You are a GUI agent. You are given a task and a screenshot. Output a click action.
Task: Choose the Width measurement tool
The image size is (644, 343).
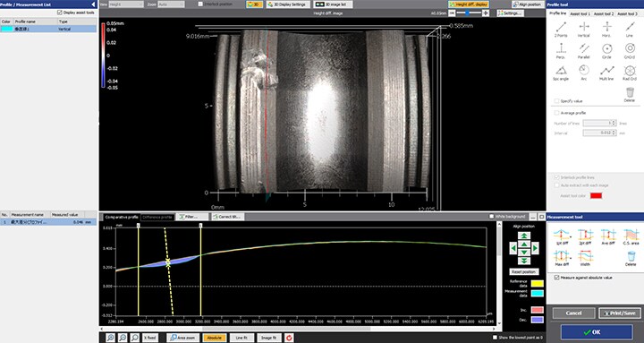584,258
